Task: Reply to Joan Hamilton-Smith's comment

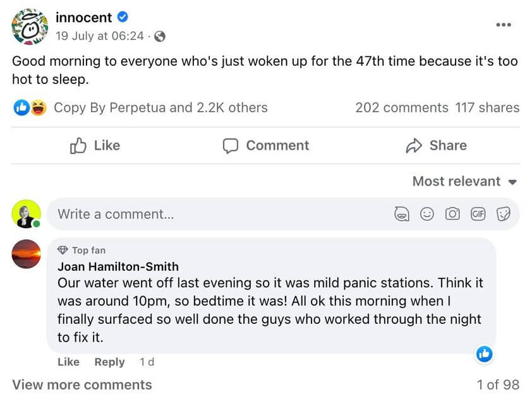Action: point(109,362)
